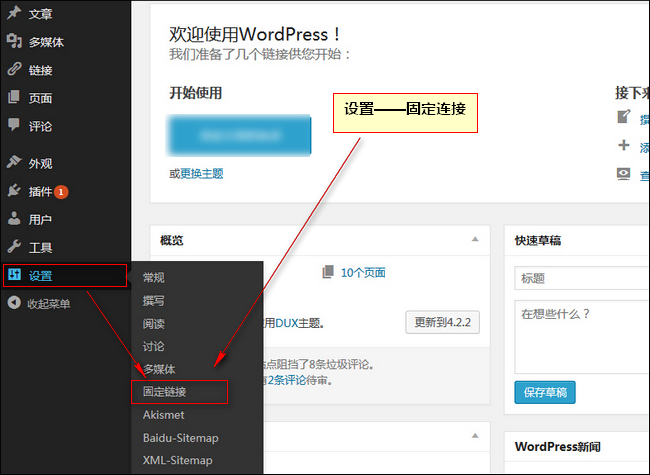Follow the 更换主题 link
This screenshot has height=475, width=650.
coord(201,173)
